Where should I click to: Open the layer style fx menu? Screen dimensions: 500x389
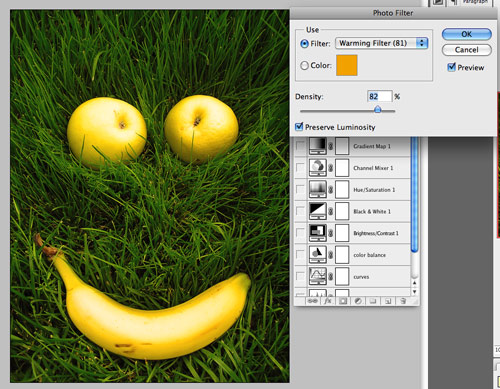(328, 301)
